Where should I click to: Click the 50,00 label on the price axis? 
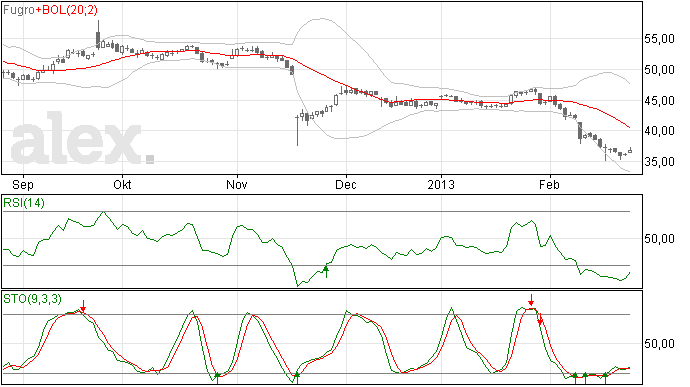[659, 70]
